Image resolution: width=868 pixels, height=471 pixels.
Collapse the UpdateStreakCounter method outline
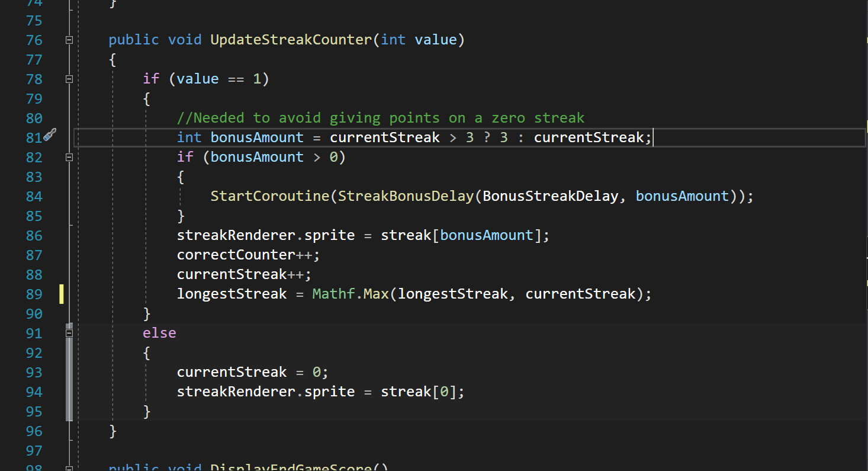(69, 40)
